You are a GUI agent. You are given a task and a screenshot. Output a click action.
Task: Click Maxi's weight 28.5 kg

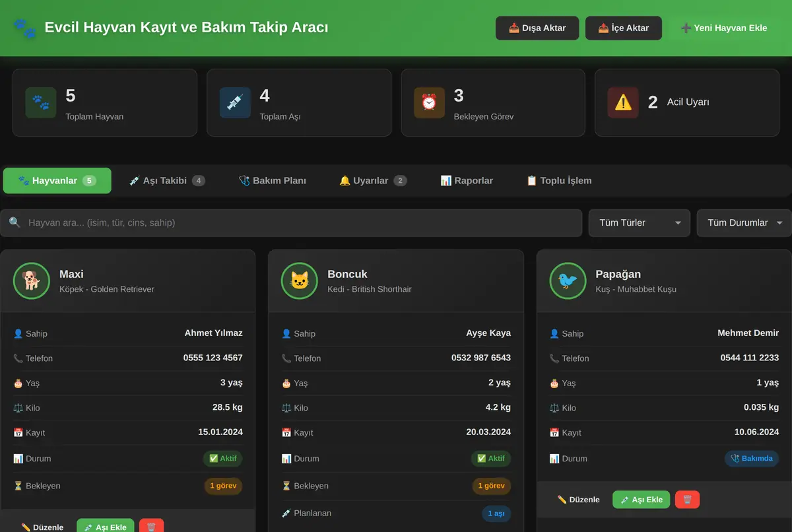coord(228,407)
